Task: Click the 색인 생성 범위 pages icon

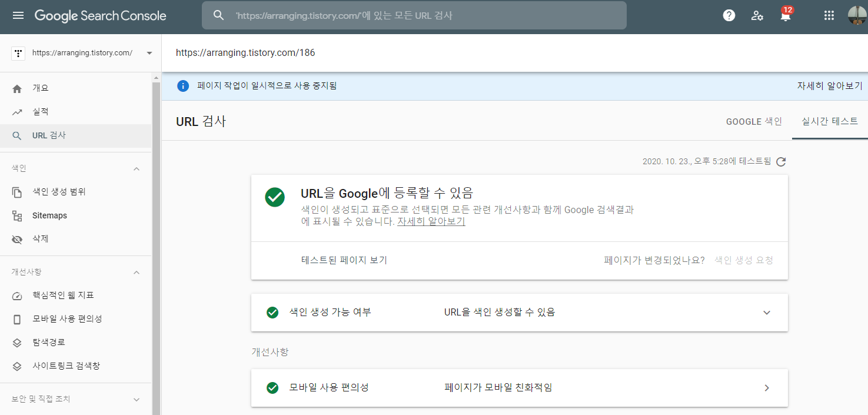Action: [17, 192]
